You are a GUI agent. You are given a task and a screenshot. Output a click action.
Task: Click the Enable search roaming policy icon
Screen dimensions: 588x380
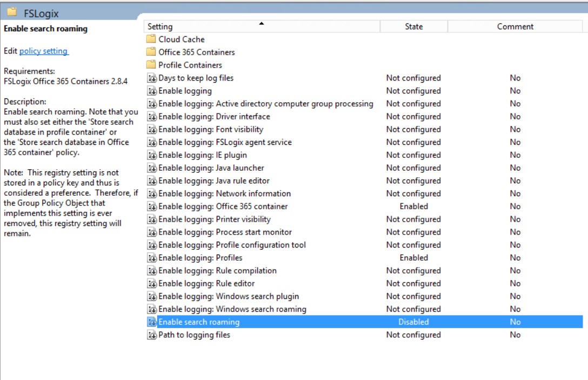(152, 322)
